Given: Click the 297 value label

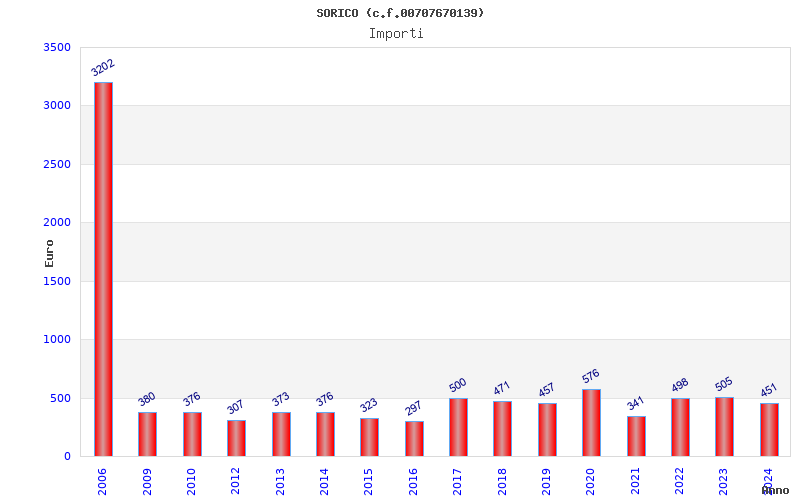Looking at the screenshot, I should (x=413, y=408).
